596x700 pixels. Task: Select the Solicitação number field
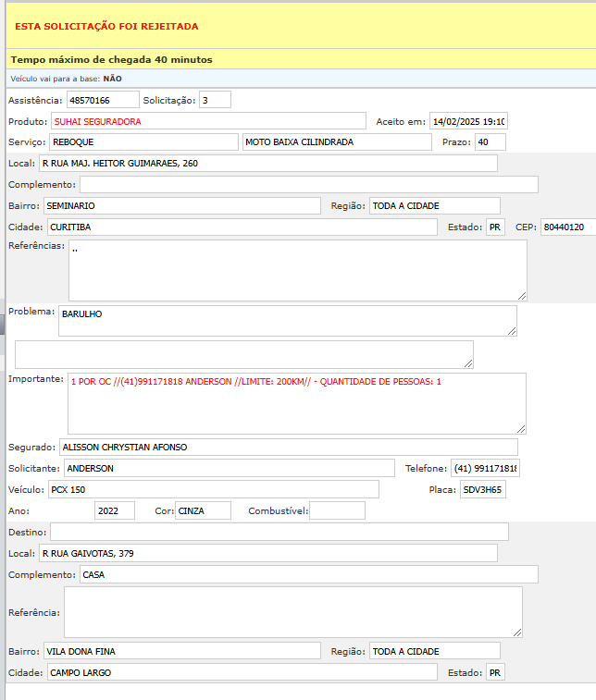coord(215,100)
